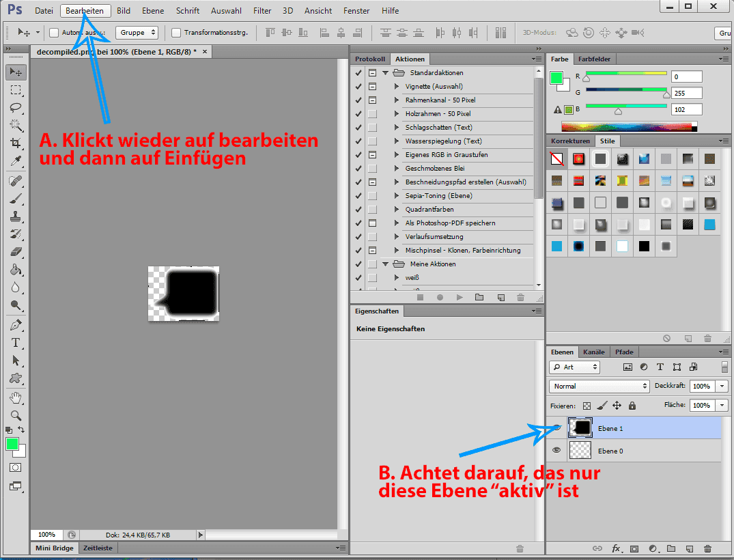The width and height of the screenshot is (734, 560).
Task: Open the Filter menu
Action: 262,10
